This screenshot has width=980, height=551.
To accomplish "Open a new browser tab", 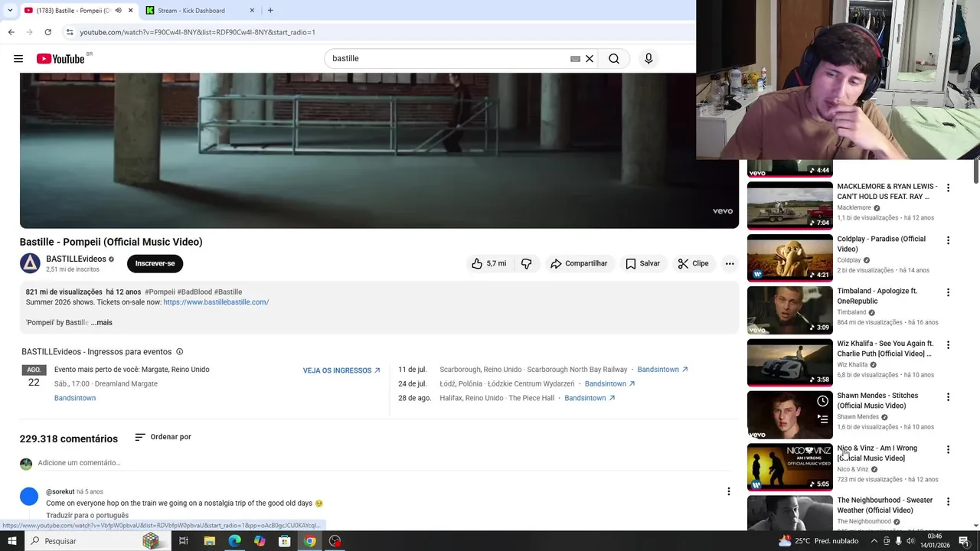I will pos(270,11).
